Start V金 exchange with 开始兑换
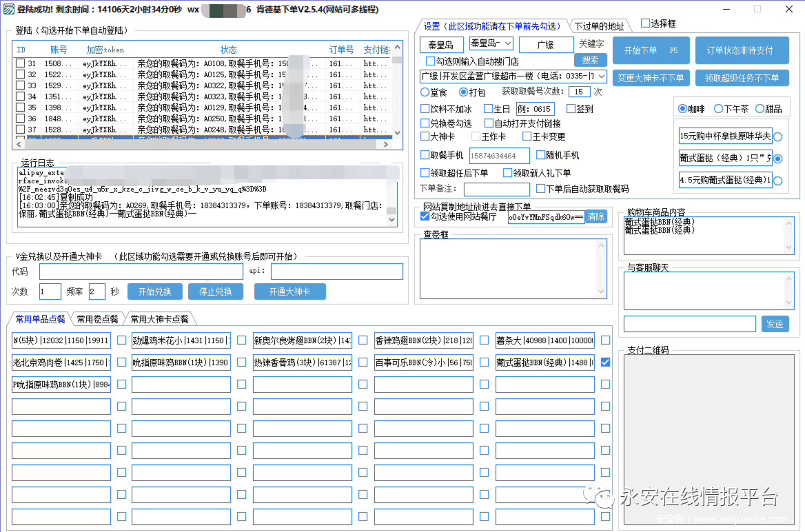The width and height of the screenshot is (805, 532). coord(154,291)
